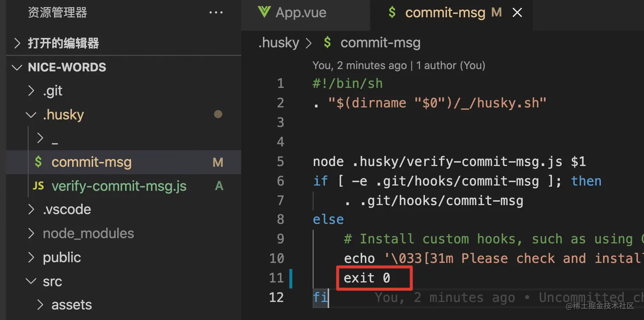644x320 pixels.
Task: Select the commit-msg editor tab
Action: 445,13
